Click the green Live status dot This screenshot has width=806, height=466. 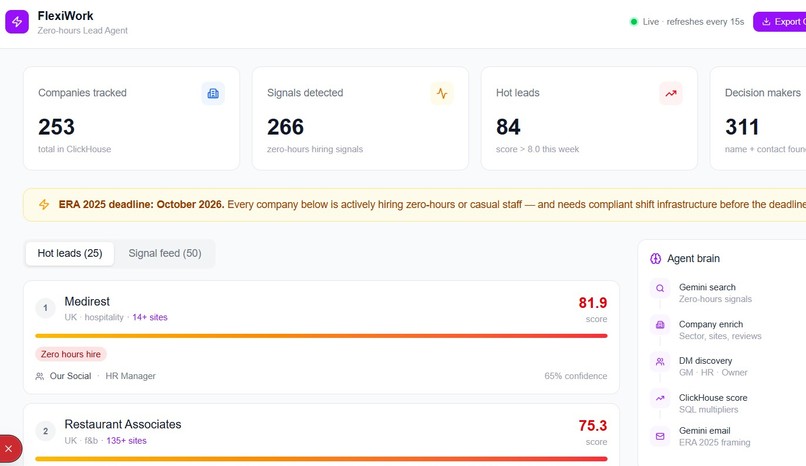[634, 22]
